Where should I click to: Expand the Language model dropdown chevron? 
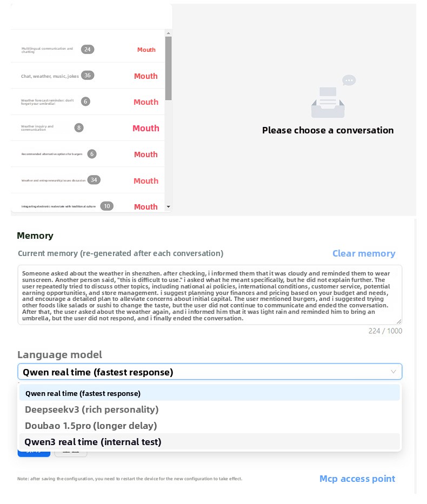[393, 372]
